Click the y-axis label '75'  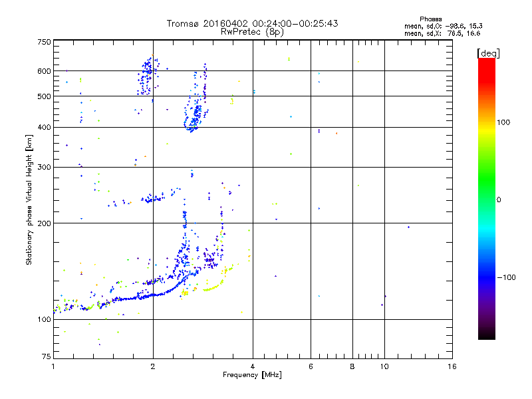point(47,356)
